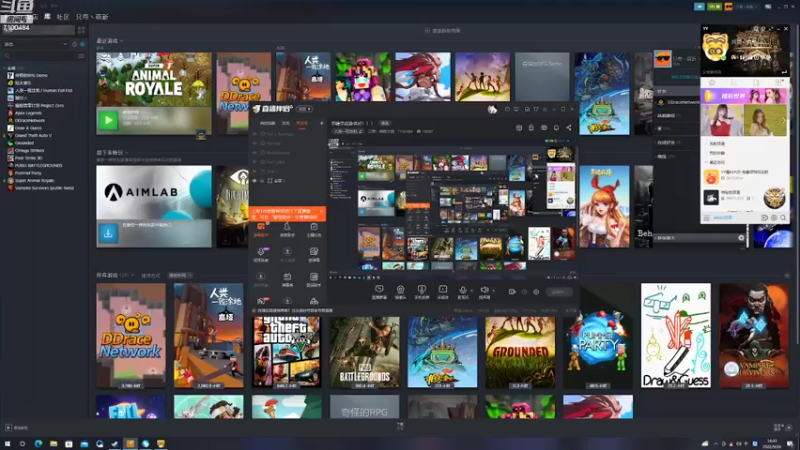The width and height of the screenshot is (800, 450).
Task: Switch to the orange active scene tab
Action: click(302, 123)
